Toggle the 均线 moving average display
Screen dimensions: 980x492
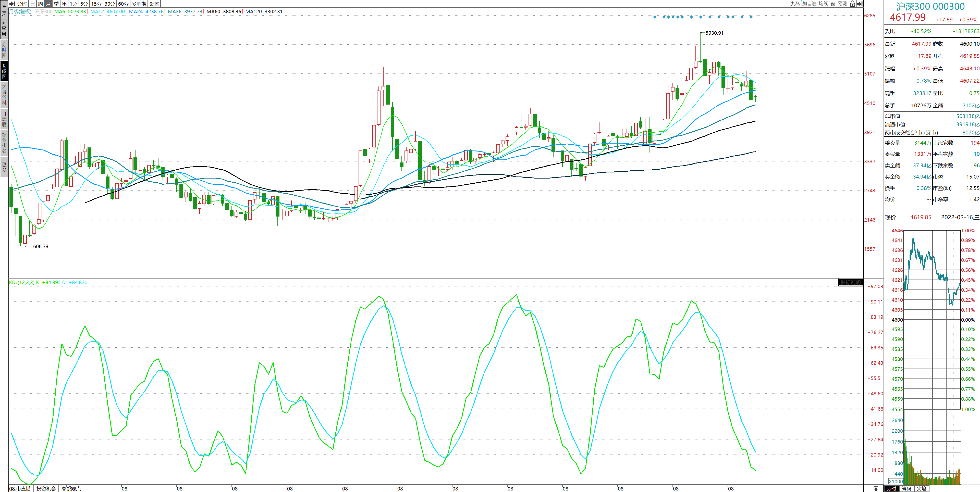coord(823,4)
